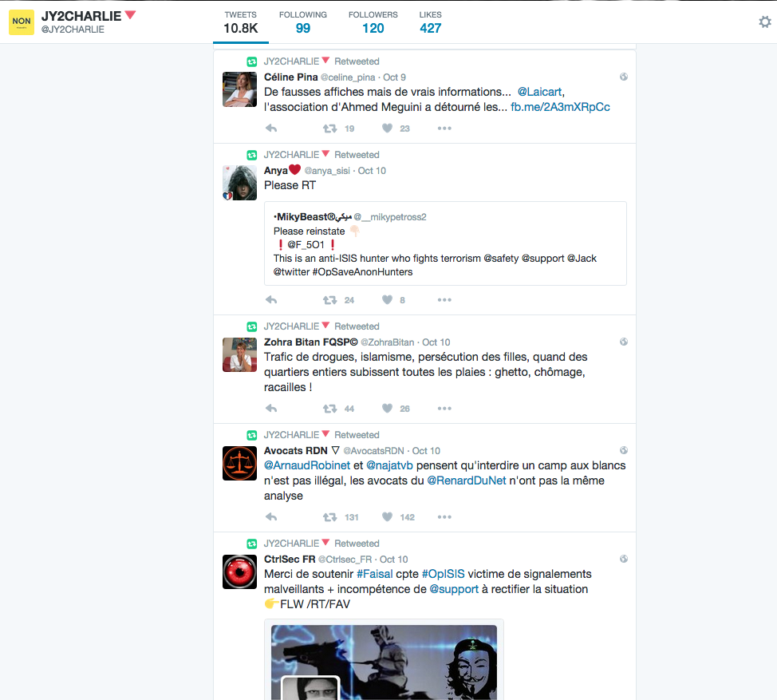Open the JY2CHARLIE yellow NON profile avatar
The image size is (777, 700).
(x=22, y=22)
